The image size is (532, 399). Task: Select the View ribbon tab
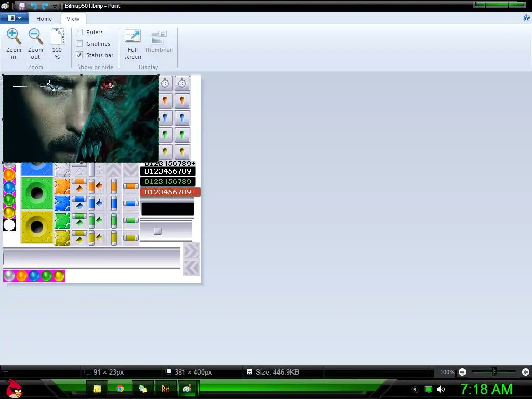pos(73,19)
